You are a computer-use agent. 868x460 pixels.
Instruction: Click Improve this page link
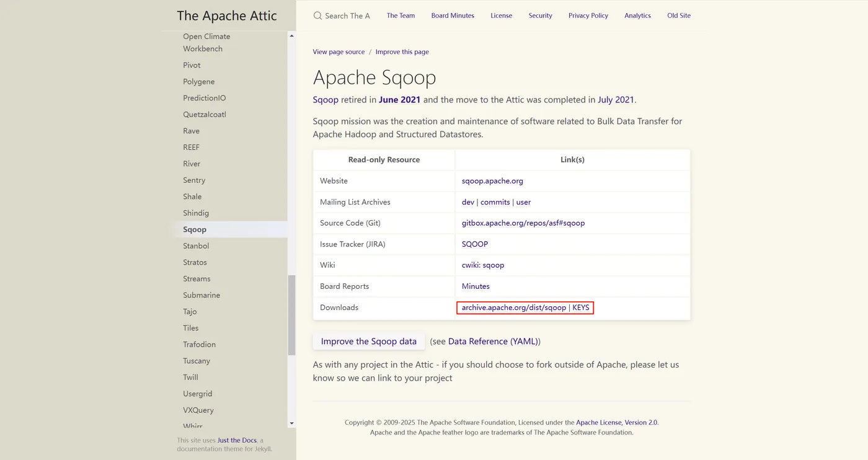402,52
